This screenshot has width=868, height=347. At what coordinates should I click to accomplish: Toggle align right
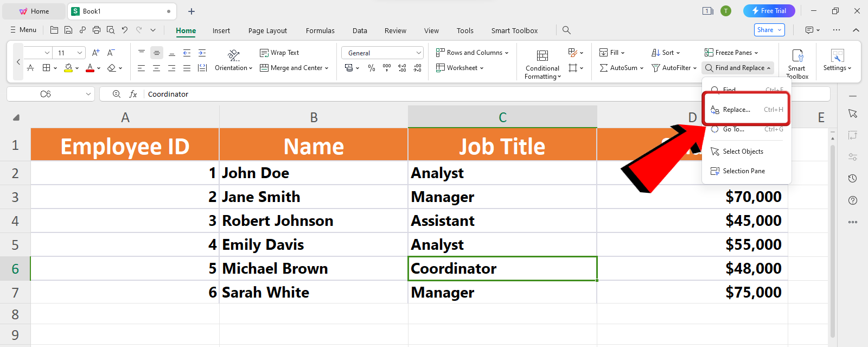coord(172,68)
